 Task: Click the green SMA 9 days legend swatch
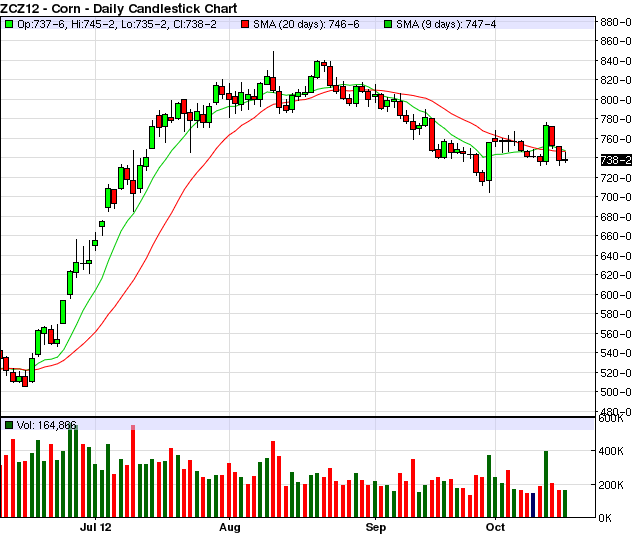point(388,24)
